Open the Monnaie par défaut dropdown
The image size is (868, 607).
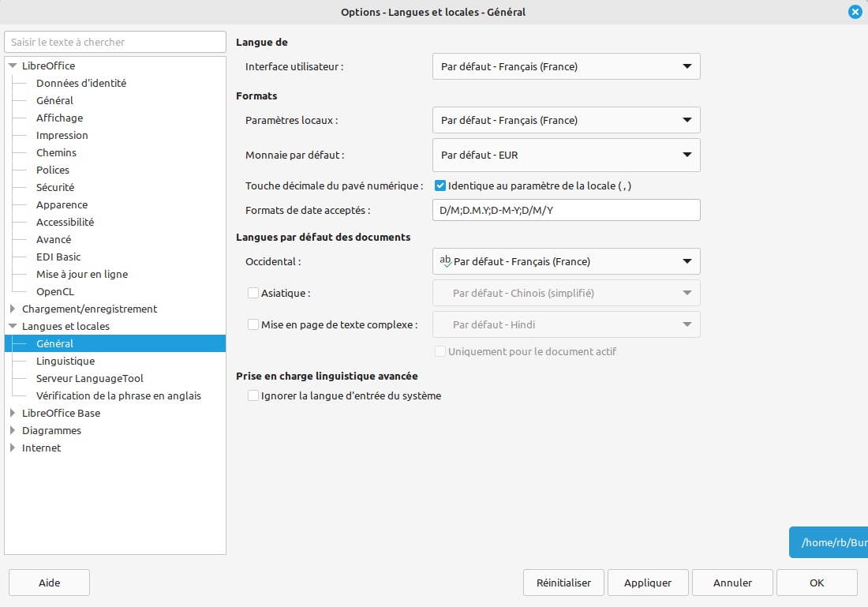coord(566,155)
